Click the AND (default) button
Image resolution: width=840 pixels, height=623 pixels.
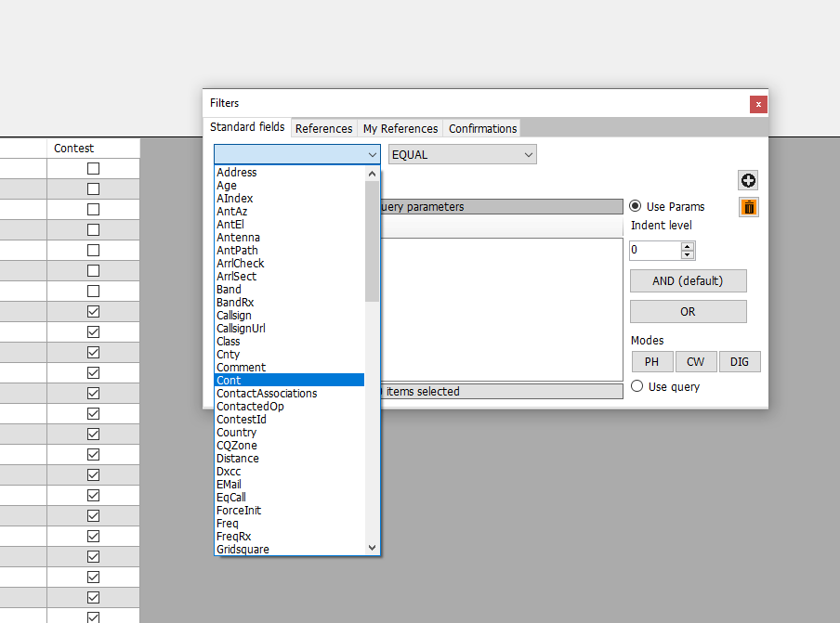(x=688, y=281)
